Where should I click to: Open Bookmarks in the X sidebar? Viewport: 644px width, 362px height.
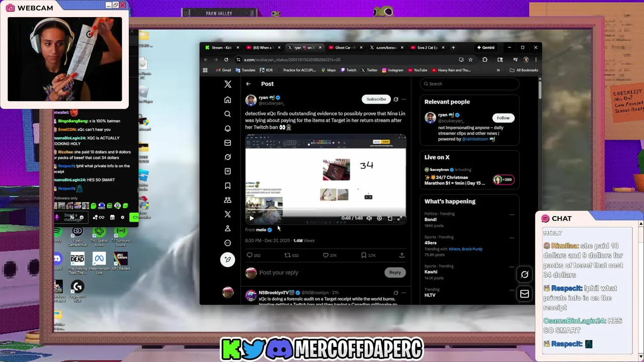click(x=227, y=186)
